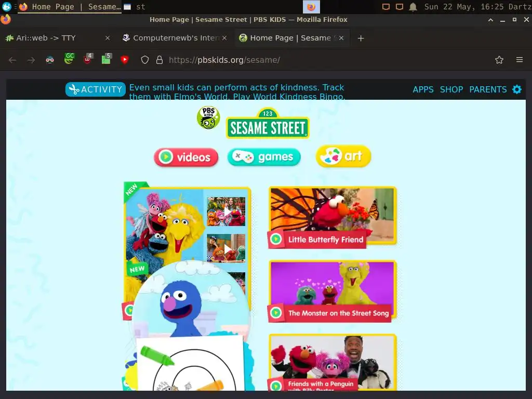This screenshot has height=399, width=532.
Task: Open the Friends with a Penguin thumbnail
Action: [x=332, y=362]
